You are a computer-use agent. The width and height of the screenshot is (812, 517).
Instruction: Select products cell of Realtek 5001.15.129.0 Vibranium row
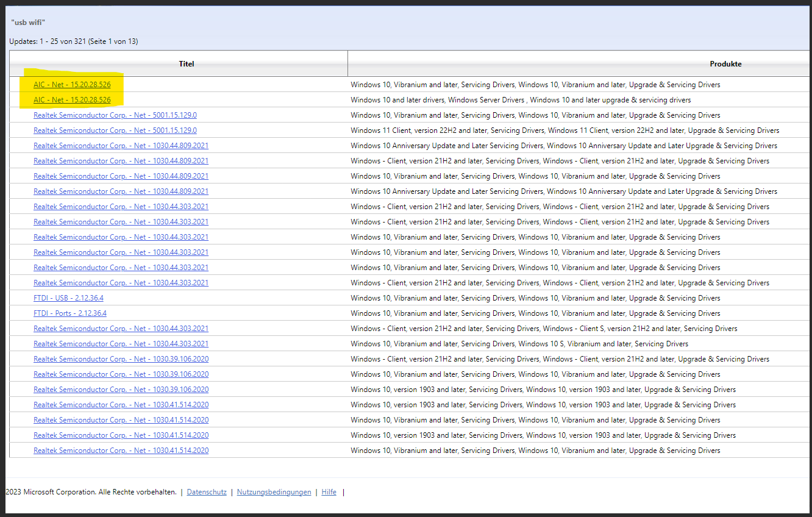click(x=535, y=115)
